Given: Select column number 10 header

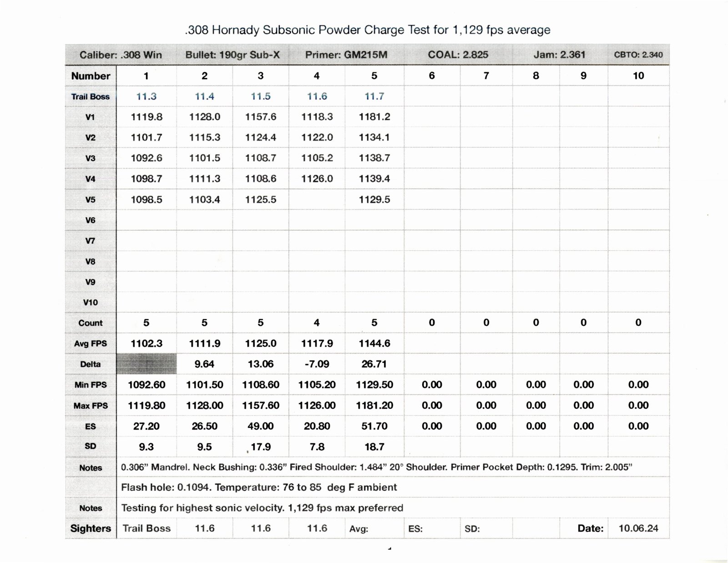Looking at the screenshot, I should (x=638, y=76).
